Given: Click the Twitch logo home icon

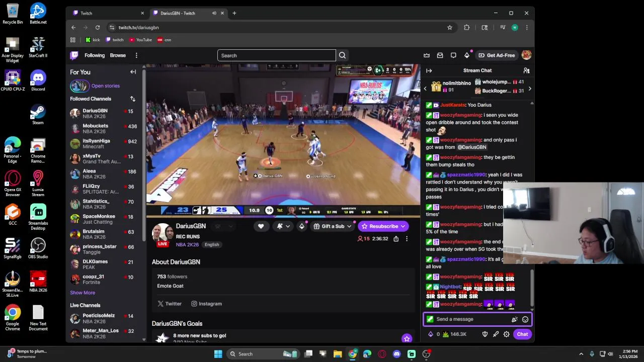Looking at the screenshot, I should point(74,55).
